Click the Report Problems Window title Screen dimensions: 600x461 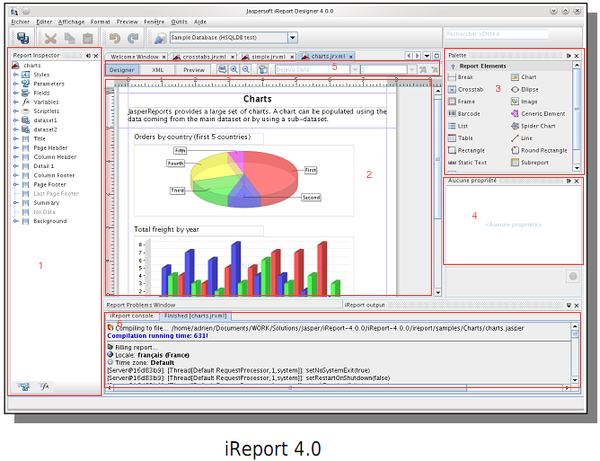tap(141, 305)
